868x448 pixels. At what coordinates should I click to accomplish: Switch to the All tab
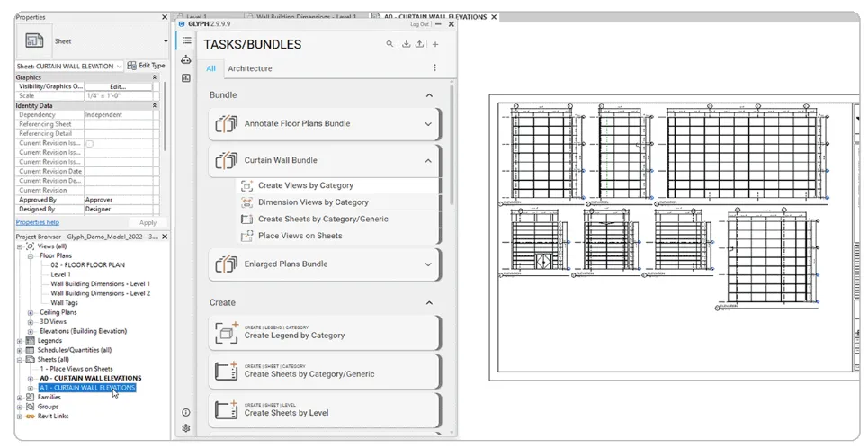[x=210, y=68]
